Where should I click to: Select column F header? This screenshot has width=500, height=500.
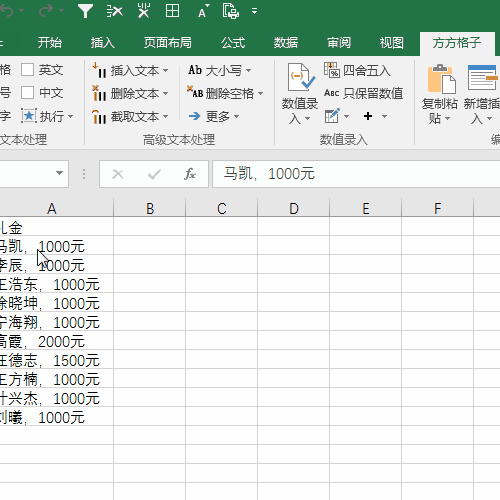[x=438, y=208]
